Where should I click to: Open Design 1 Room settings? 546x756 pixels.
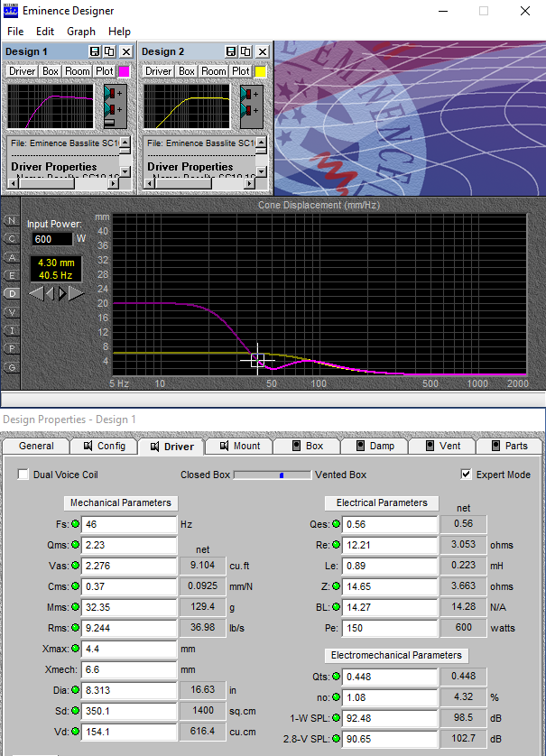point(78,71)
